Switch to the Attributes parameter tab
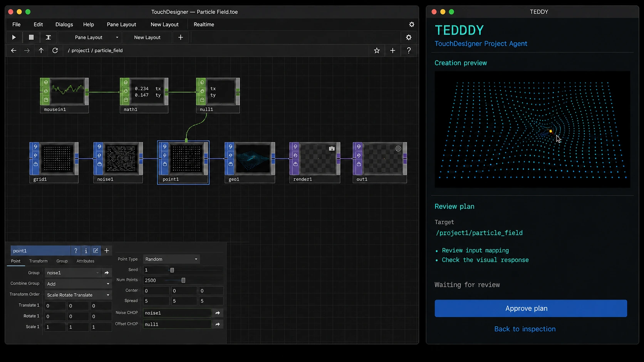The height and width of the screenshot is (362, 644). pos(85,261)
